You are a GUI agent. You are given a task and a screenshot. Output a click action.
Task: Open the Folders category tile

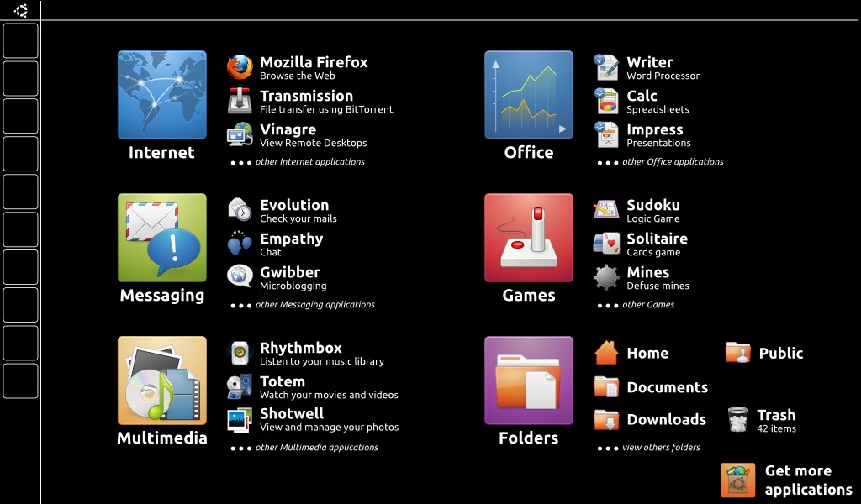(529, 381)
